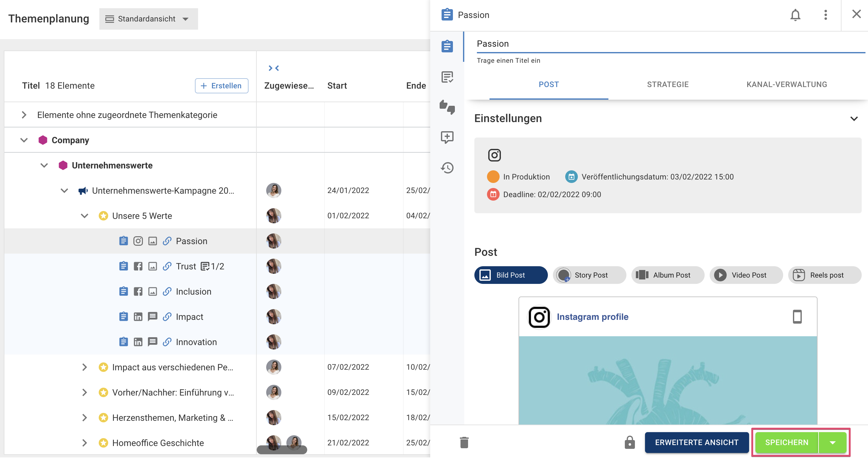Open the Speichern dropdown arrow
The image size is (868, 458).
pos(832,443)
